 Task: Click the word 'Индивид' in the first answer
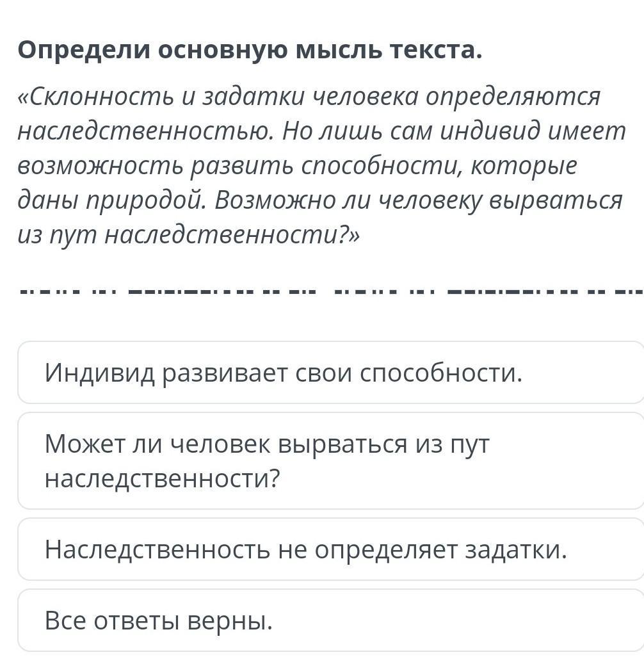pyautogui.click(x=100, y=373)
